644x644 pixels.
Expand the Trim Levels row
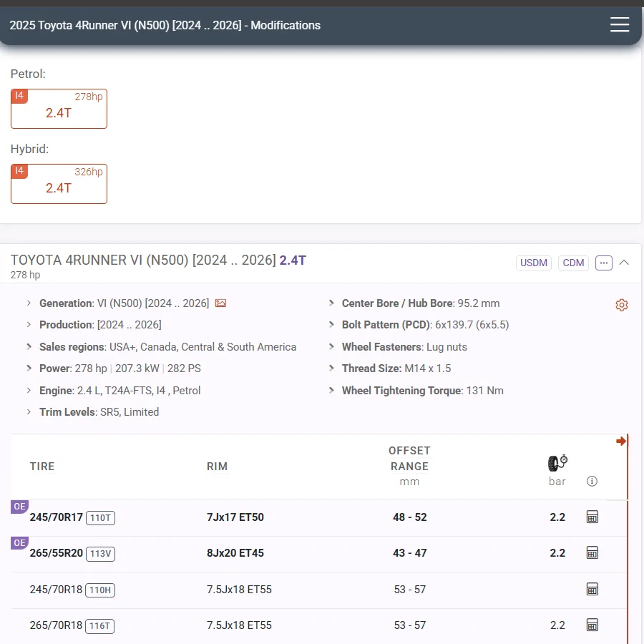(29, 412)
